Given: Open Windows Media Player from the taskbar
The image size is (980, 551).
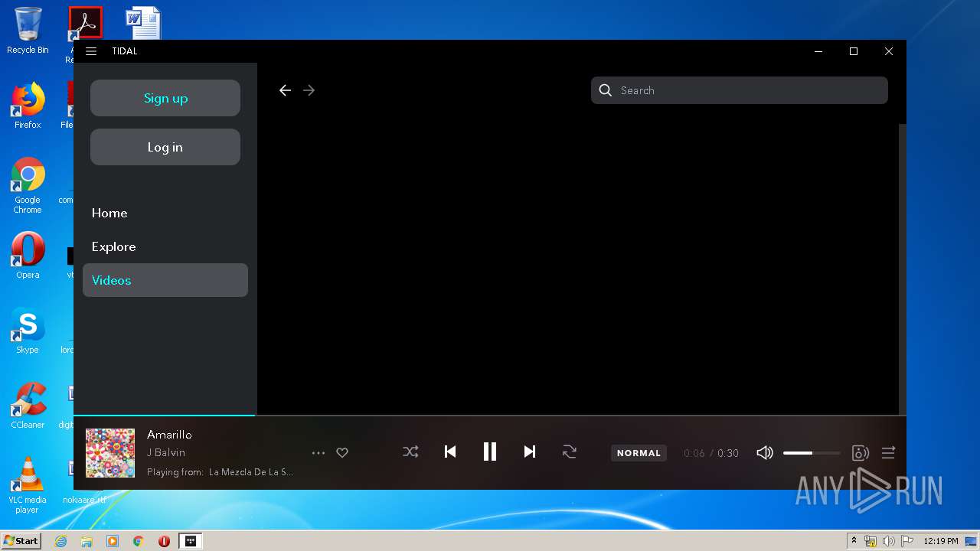Looking at the screenshot, I should click(x=113, y=541).
